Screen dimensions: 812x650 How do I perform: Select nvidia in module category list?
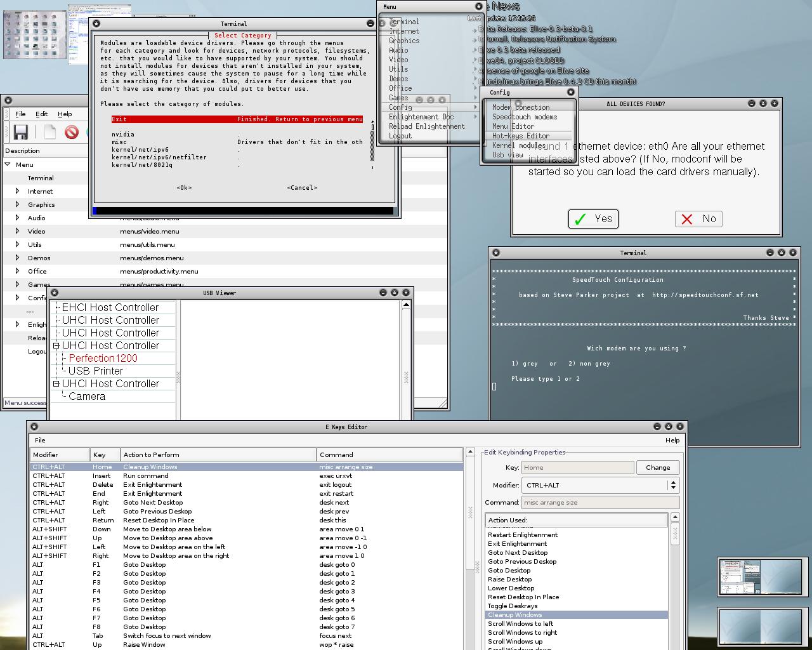point(123,135)
